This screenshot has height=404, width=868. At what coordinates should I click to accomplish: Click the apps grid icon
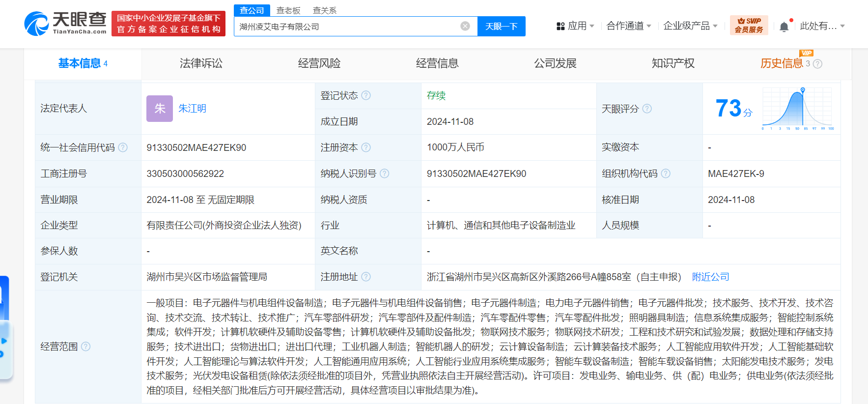coord(560,26)
